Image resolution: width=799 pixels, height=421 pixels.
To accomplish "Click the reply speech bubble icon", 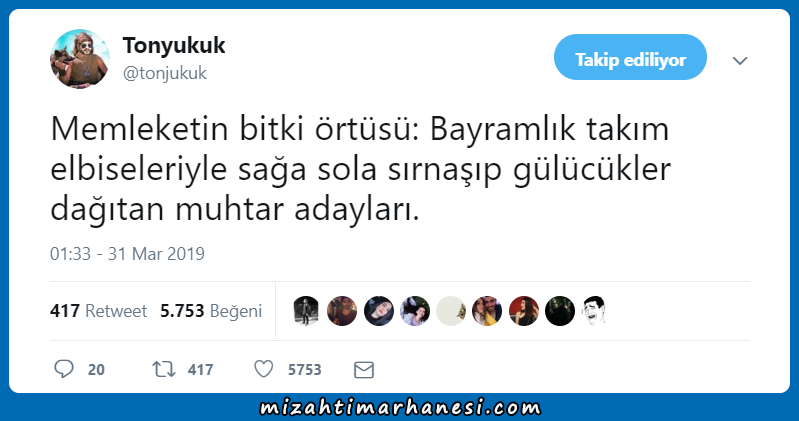I will click(64, 369).
